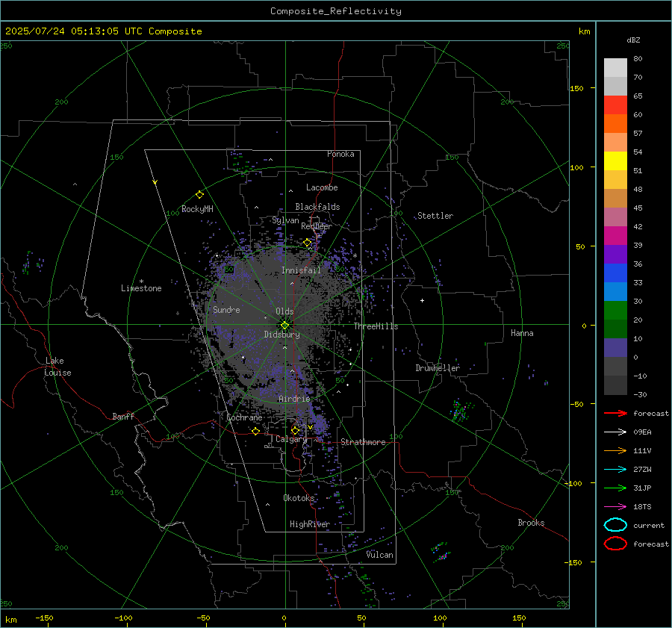
Task: Click the asterisk marker above Limestone
Action: point(141,282)
